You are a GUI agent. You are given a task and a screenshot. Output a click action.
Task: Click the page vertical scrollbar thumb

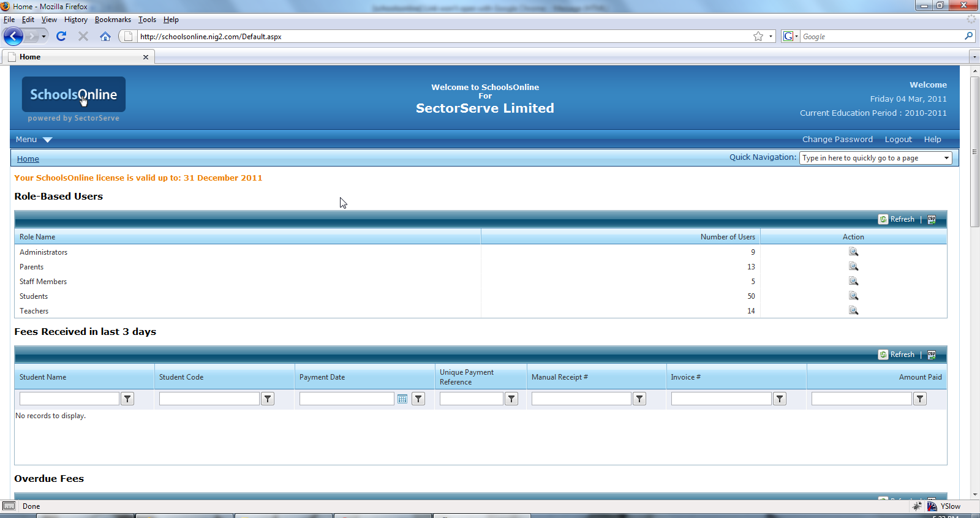pyautogui.click(x=974, y=151)
